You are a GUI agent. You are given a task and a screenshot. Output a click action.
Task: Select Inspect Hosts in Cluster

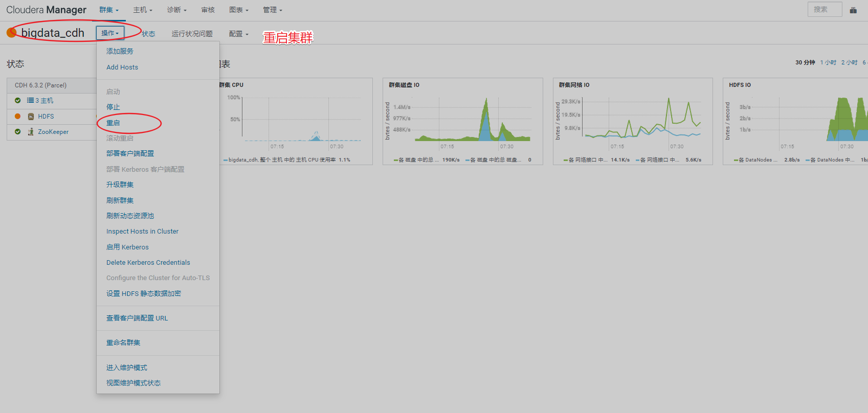[142, 232]
